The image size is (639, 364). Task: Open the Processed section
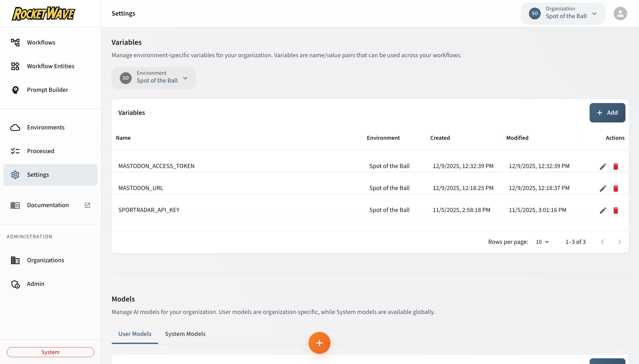point(41,151)
